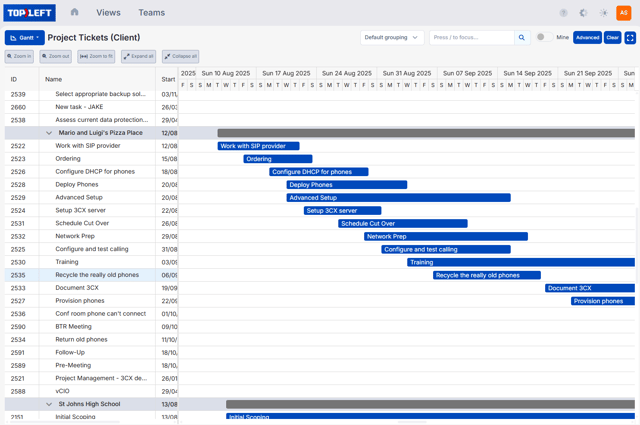
Task: Select the 'Training' Gantt bar
Action: point(521,263)
